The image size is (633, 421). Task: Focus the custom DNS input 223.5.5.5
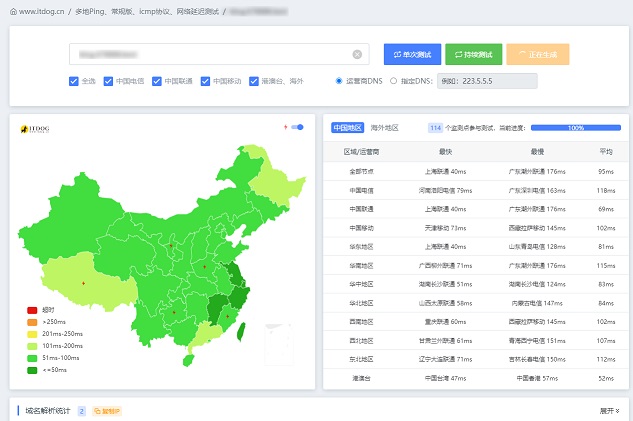coord(487,81)
